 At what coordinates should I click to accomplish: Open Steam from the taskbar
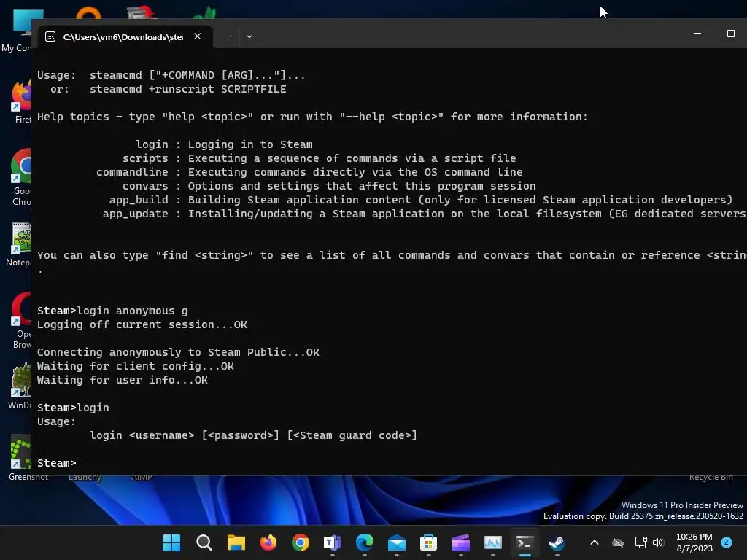557,542
